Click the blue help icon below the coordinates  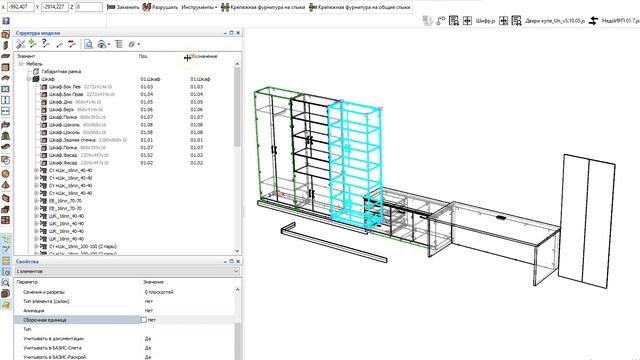point(6,20)
